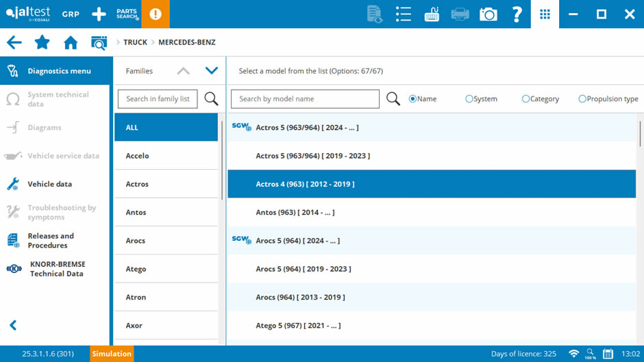
Task: Select Actros 4 (963) [2012 - 2019]
Action: coord(432,184)
